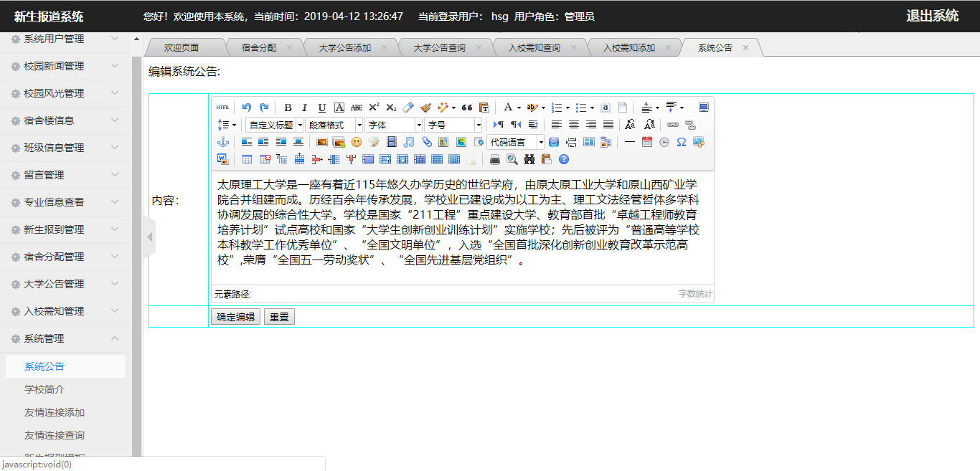Click 退出系统 to log out

[932, 16]
